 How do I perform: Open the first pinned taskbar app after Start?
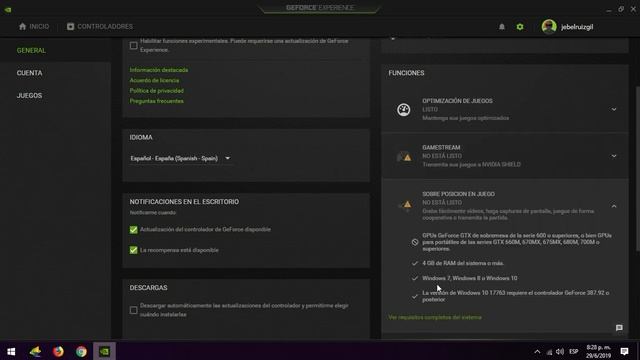point(36,351)
